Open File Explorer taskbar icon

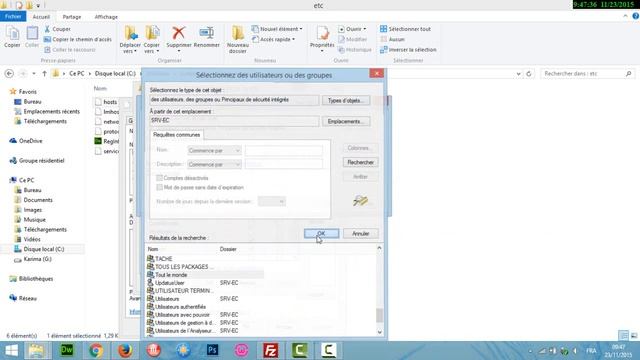37,350
